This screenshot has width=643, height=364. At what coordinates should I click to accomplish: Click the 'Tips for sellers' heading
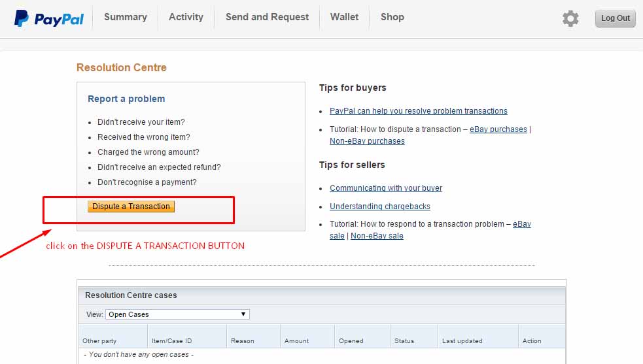(352, 165)
